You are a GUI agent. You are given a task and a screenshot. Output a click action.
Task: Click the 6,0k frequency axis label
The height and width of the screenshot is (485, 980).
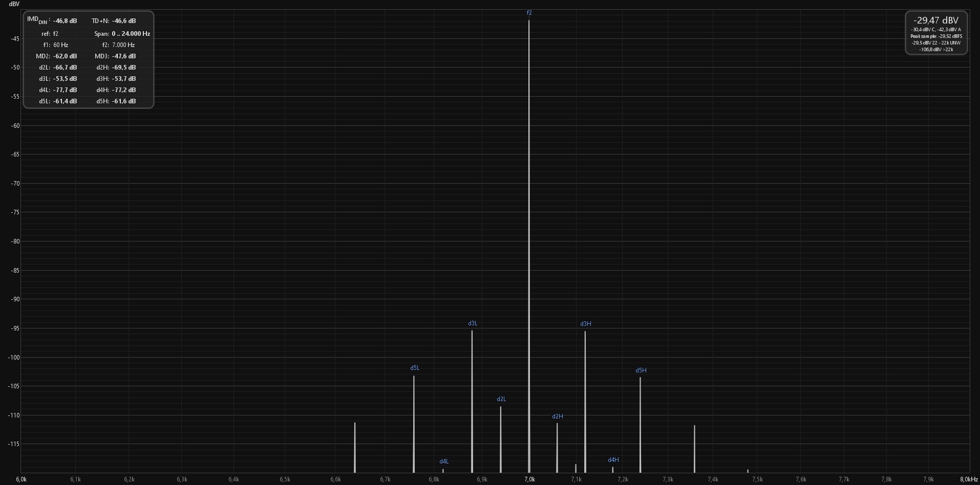click(x=22, y=479)
